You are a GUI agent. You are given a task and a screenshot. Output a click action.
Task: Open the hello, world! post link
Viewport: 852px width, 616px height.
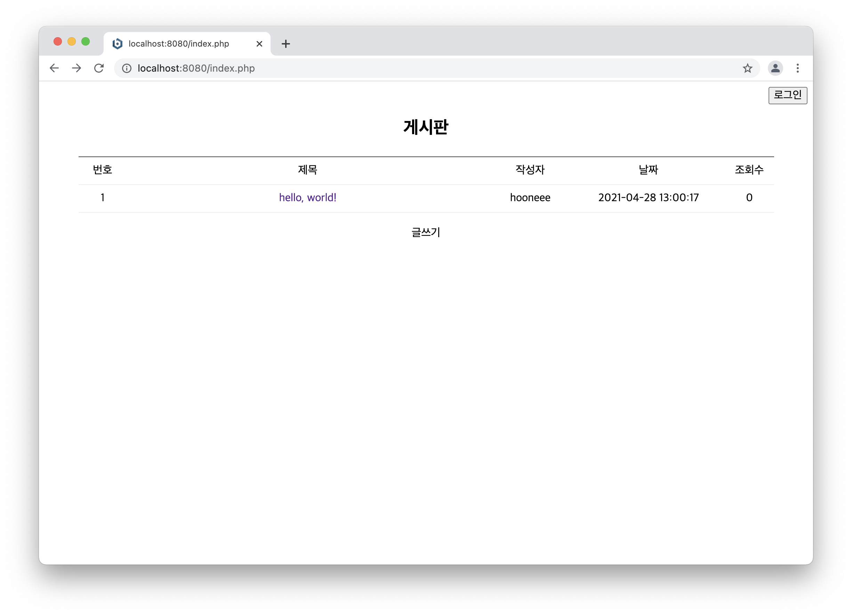307,197
